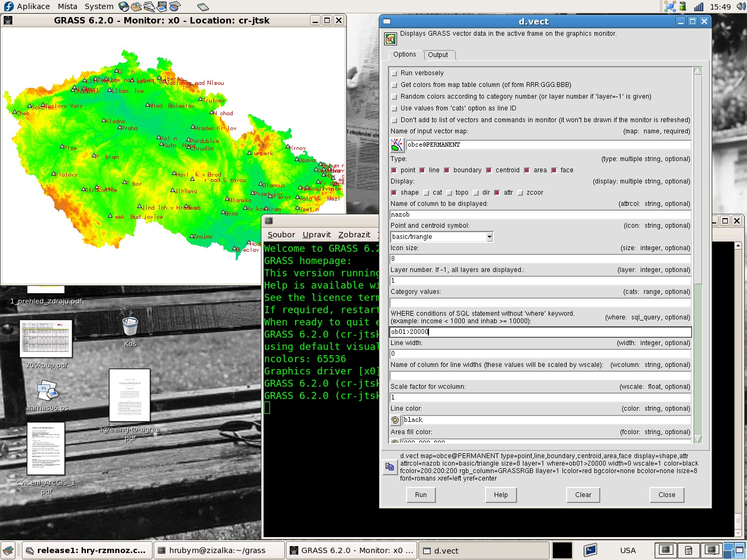Click the WHERE conditions field containing ob01>20000

541,332
